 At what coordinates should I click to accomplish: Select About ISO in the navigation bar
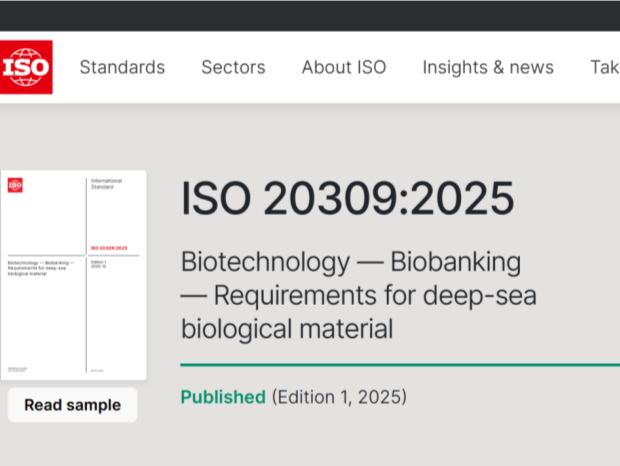[x=343, y=67]
